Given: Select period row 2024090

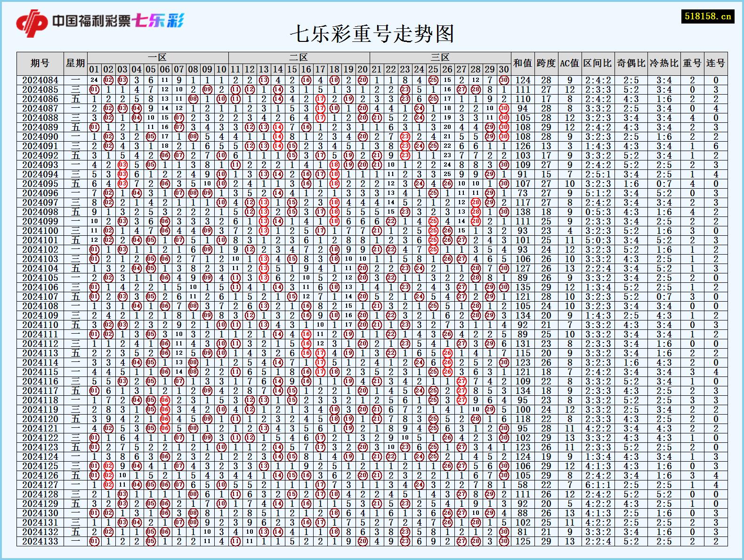Looking at the screenshot, I should (x=372, y=137).
